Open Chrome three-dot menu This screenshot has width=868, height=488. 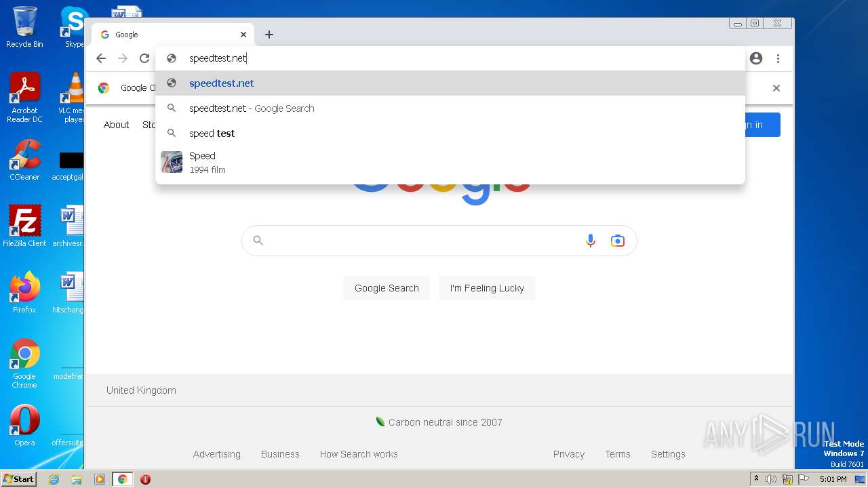pyautogui.click(x=778, y=58)
